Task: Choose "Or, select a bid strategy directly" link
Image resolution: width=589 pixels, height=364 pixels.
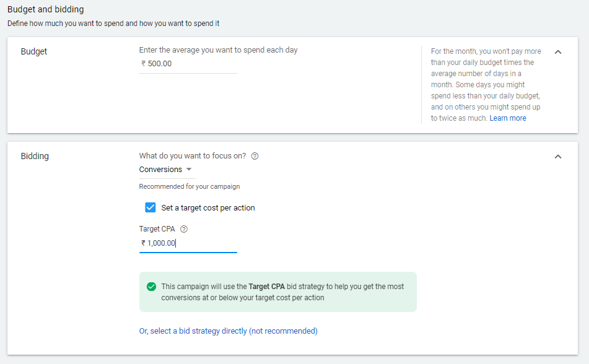Action: coord(228,331)
